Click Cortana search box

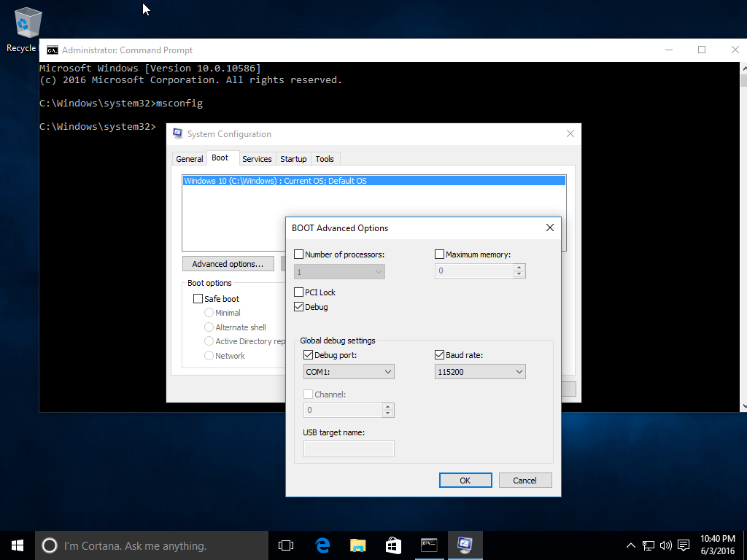click(x=152, y=545)
